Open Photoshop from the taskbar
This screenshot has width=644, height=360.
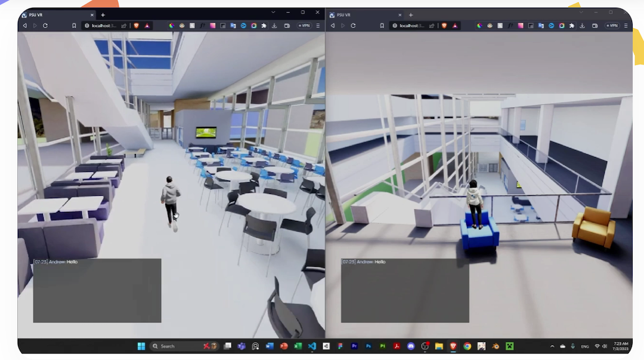tap(369, 346)
